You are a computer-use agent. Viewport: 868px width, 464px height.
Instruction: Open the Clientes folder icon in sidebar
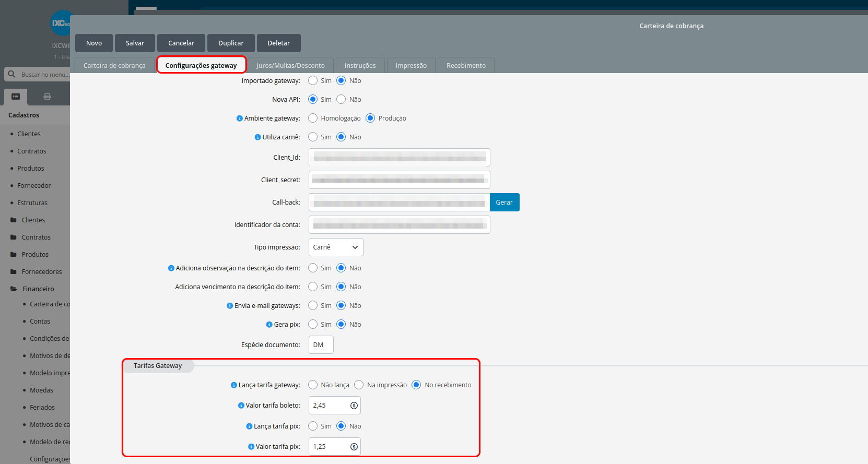pos(14,220)
